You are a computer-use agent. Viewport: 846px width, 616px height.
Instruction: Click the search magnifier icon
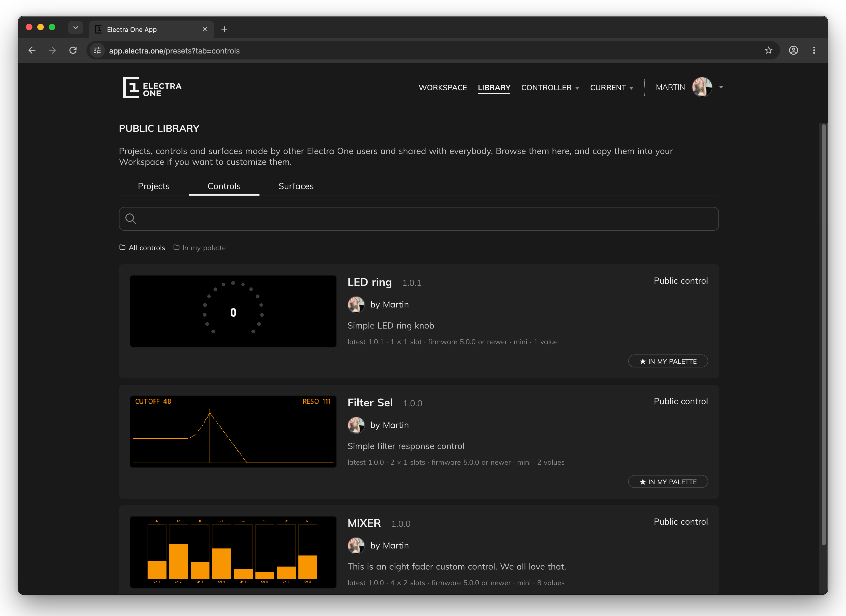[131, 219]
